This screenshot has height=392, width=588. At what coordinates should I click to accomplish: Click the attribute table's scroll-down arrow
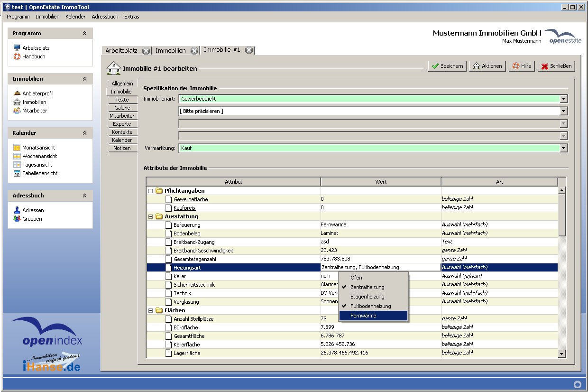coord(562,354)
